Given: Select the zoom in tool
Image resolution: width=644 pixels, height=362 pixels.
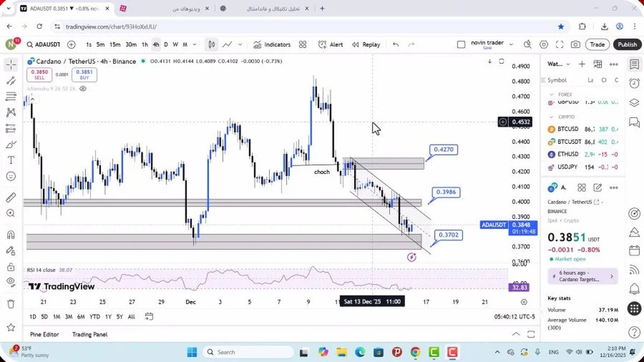Looking at the screenshot, I should [x=11, y=213].
